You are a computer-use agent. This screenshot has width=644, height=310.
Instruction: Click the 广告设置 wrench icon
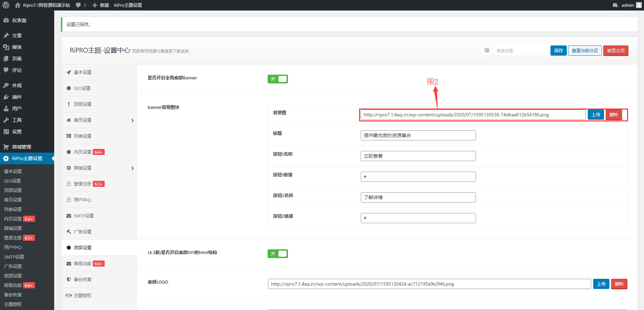tap(69, 231)
